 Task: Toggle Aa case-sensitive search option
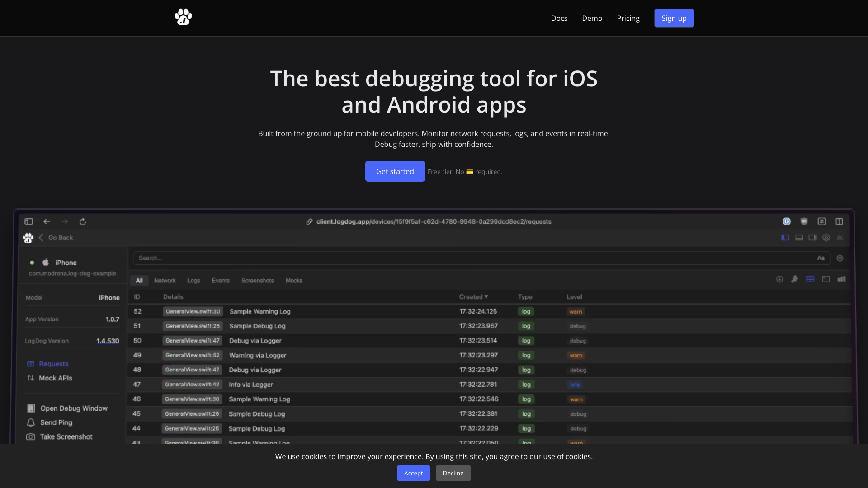[x=821, y=258]
